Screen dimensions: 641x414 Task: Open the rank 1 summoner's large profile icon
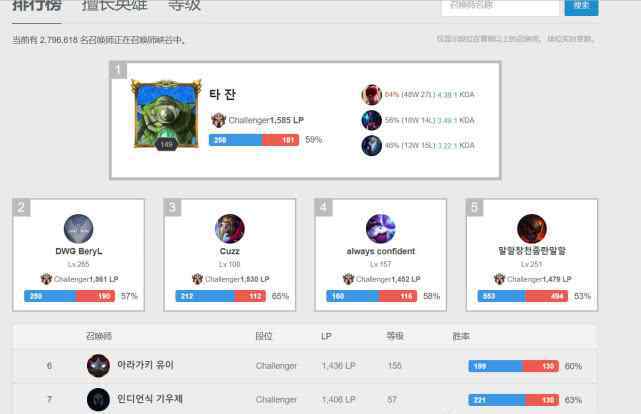[x=166, y=114]
